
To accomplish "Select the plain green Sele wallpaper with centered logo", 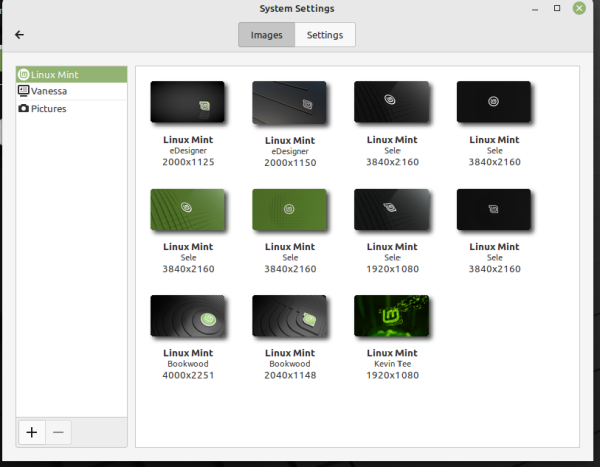I will 290,209.
